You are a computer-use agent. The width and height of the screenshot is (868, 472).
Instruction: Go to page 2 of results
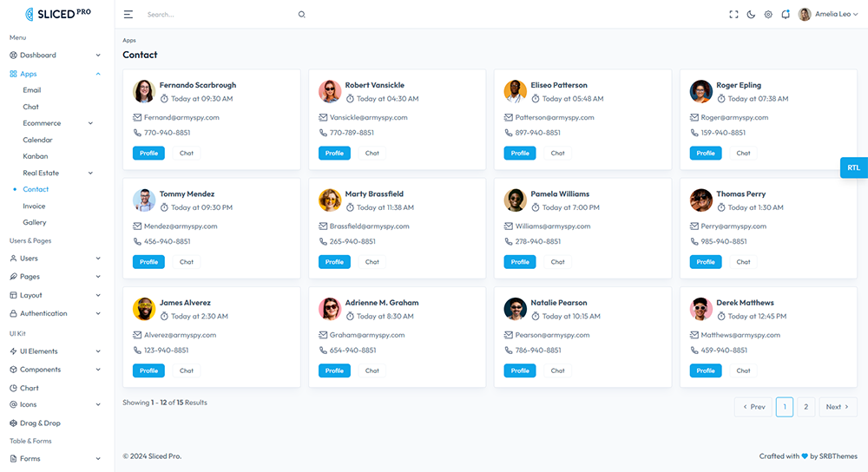tap(806, 407)
